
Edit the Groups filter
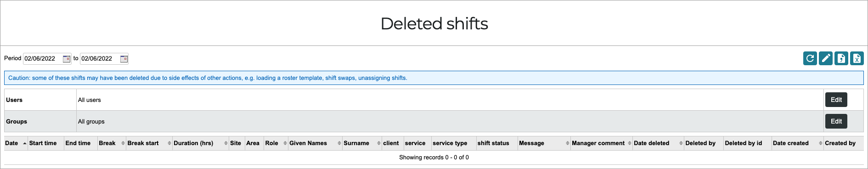point(836,121)
